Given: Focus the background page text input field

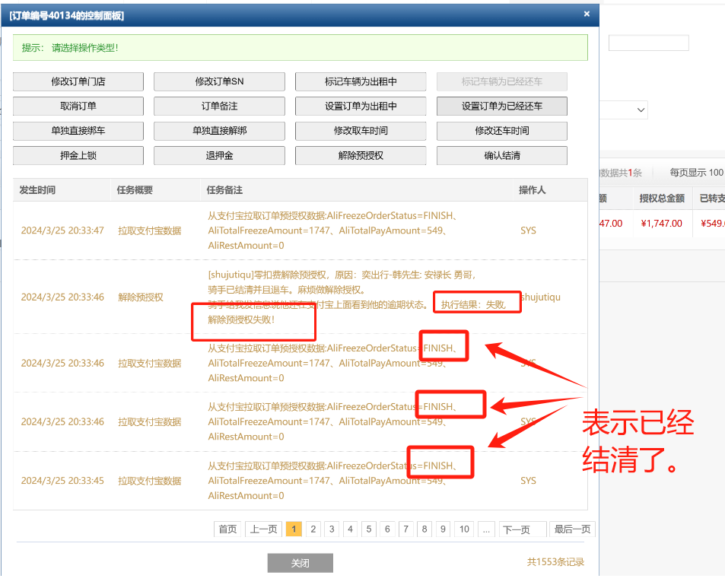Looking at the screenshot, I should tap(648, 43).
